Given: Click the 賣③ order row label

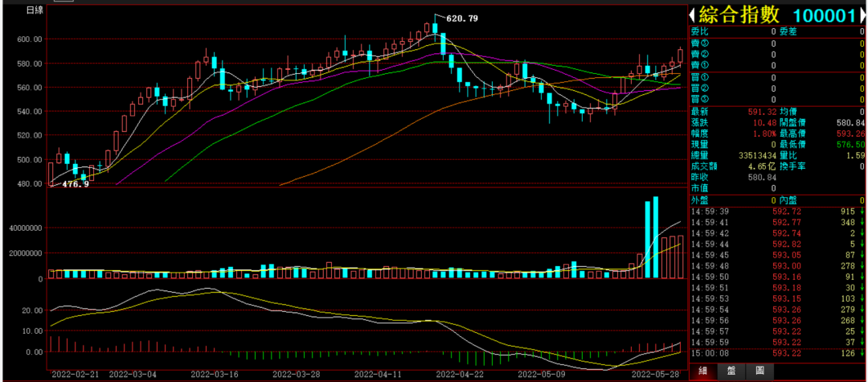Looking at the screenshot, I should coord(700,43).
